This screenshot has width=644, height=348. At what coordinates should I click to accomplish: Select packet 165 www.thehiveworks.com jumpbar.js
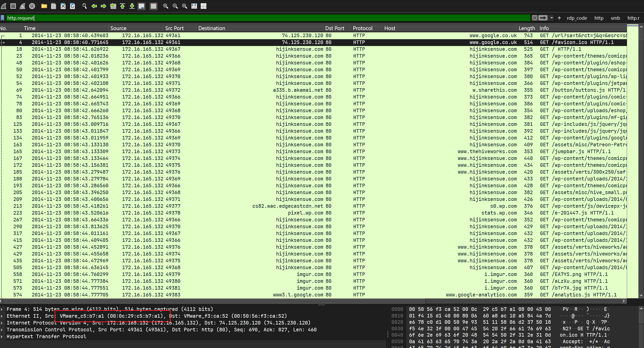313,151
